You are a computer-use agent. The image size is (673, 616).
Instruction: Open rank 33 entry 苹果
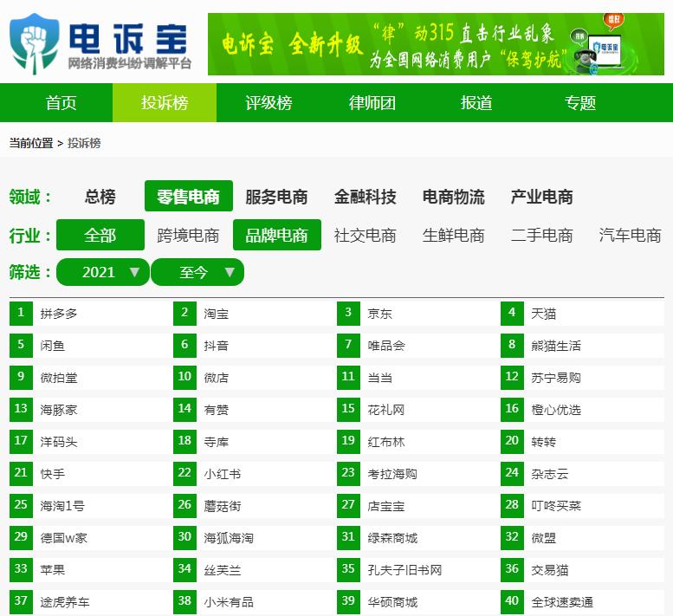click(x=52, y=570)
